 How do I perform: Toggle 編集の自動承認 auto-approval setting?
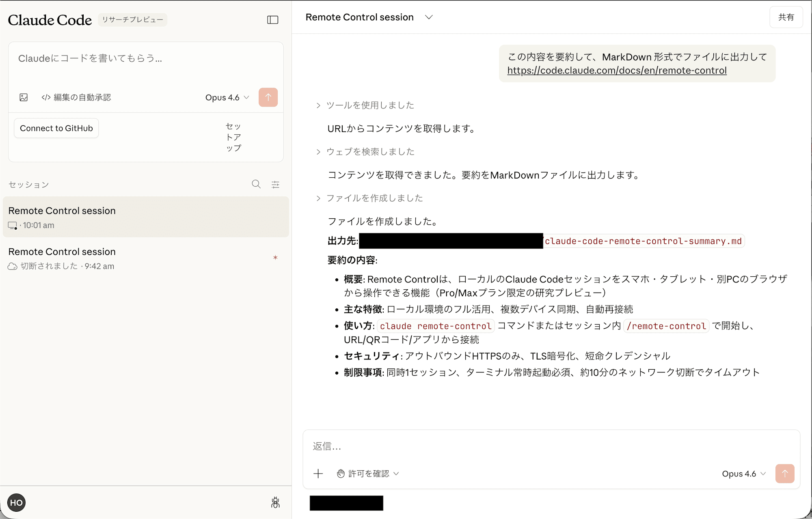tap(76, 97)
